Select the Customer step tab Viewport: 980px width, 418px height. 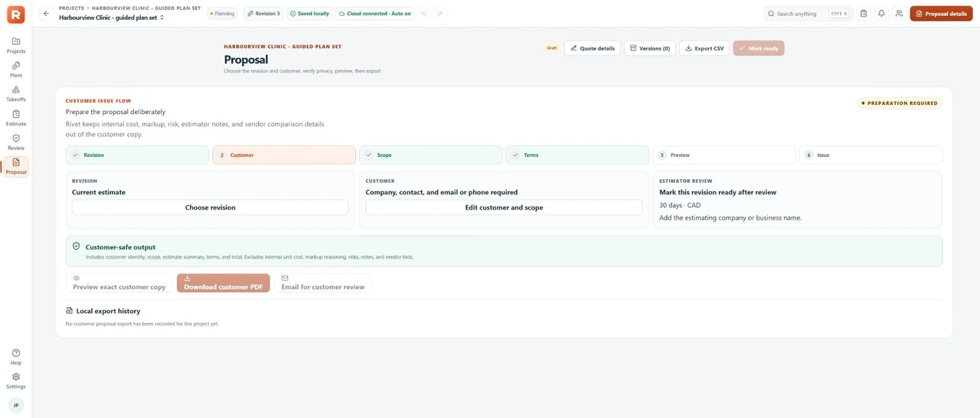click(284, 155)
